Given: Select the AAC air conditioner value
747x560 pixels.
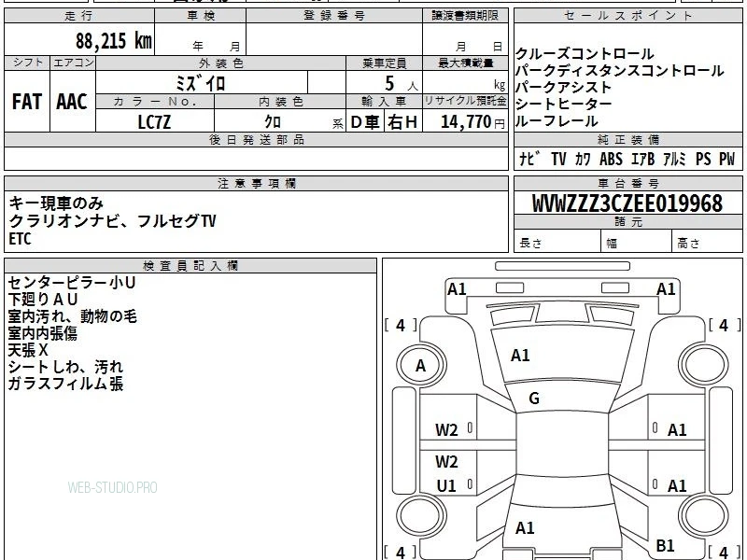Looking at the screenshot, I should 72,102.
